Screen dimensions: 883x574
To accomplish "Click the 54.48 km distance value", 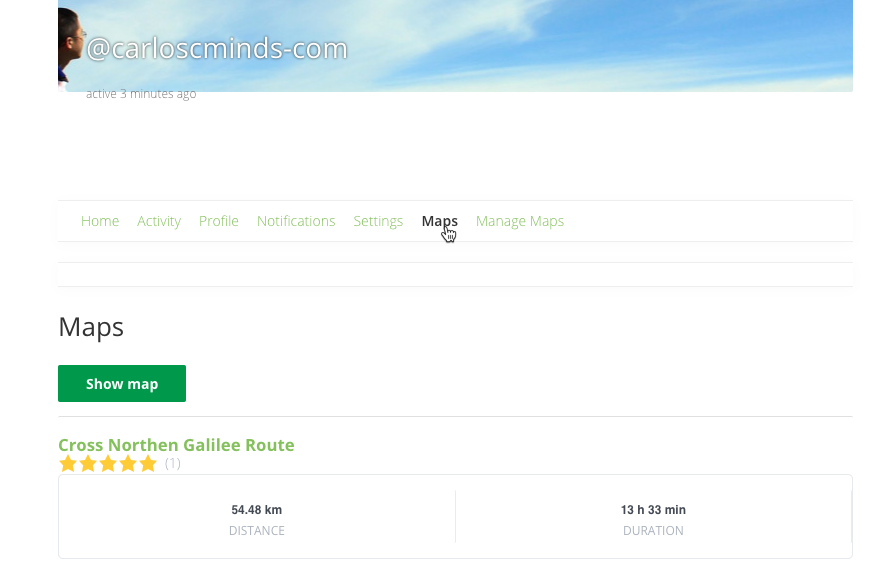I will point(256,510).
